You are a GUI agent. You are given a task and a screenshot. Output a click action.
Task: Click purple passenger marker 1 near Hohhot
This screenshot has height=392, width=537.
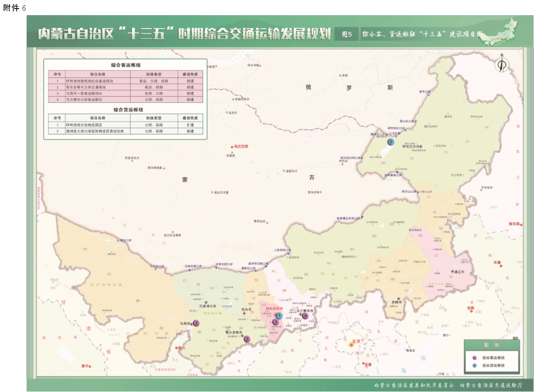point(276,322)
